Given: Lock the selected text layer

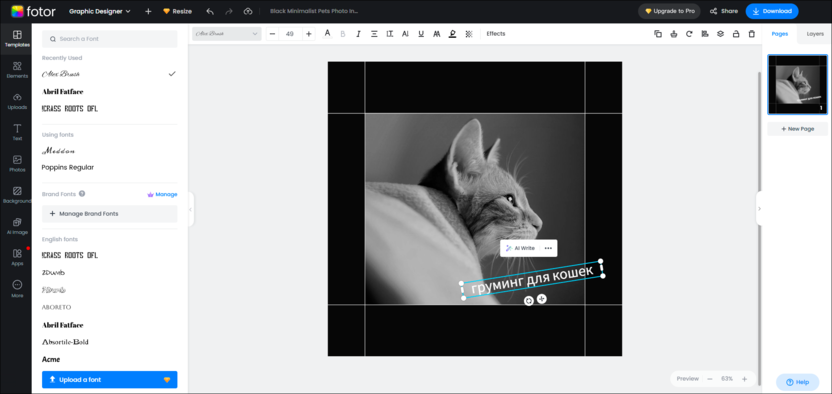Looking at the screenshot, I should [x=735, y=34].
